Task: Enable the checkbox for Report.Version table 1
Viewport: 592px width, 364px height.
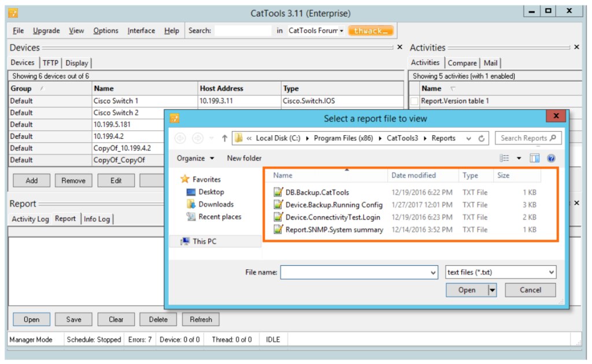Action: 415,100
